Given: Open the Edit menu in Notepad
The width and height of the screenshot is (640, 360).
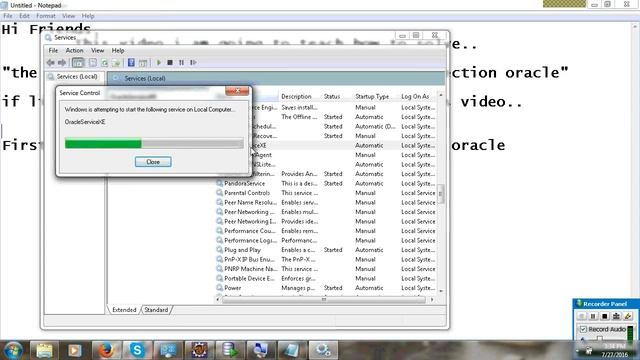Looking at the screenshot, I should click(24, 16).
